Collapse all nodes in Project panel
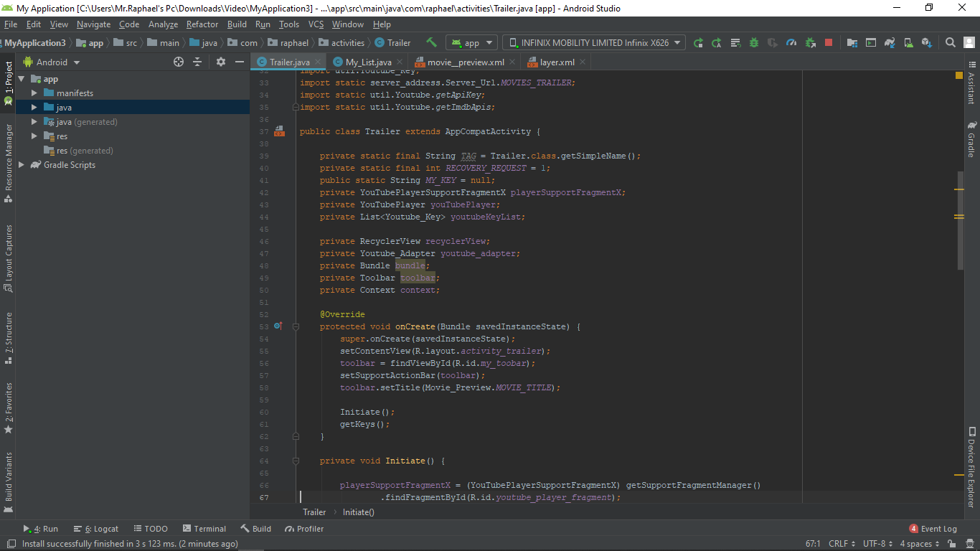The height and width of the screenshot is (551, 980). pyautogui.click(x=198, y=62)
